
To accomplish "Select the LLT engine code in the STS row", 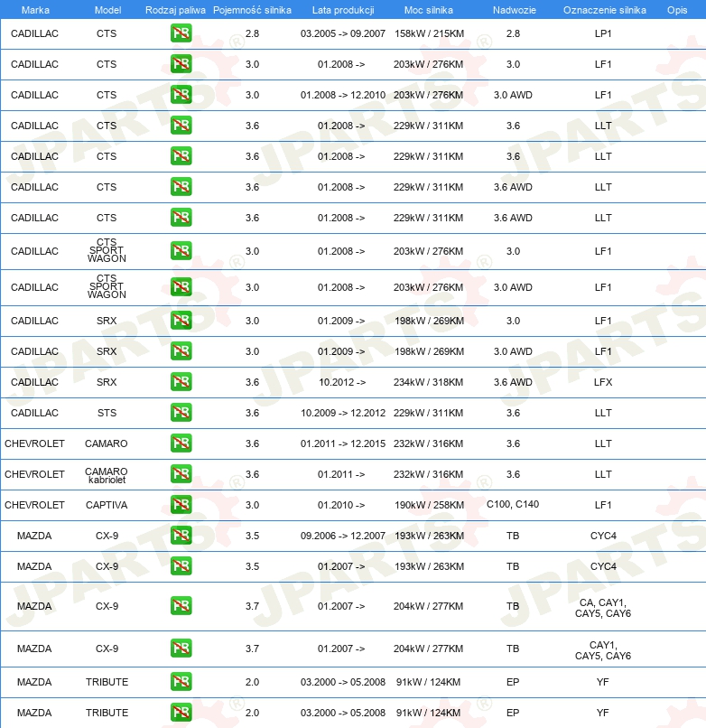I will click(x=603, y=413).
